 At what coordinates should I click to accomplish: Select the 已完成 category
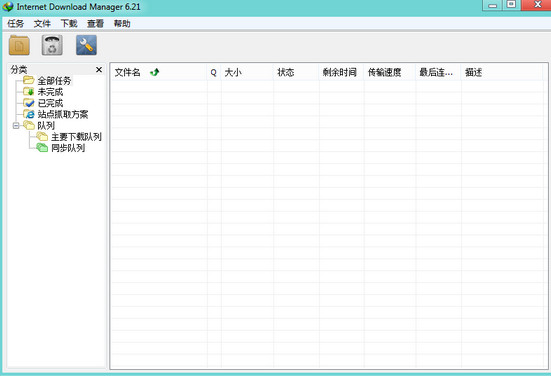[50, 103]
